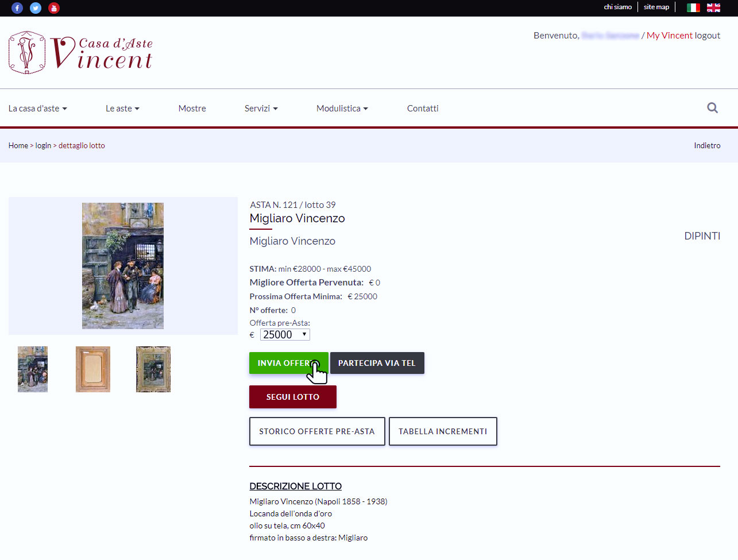738x560 pixels.
Task: Open the Mostre menu item
Action: click(x=192, y=109)
